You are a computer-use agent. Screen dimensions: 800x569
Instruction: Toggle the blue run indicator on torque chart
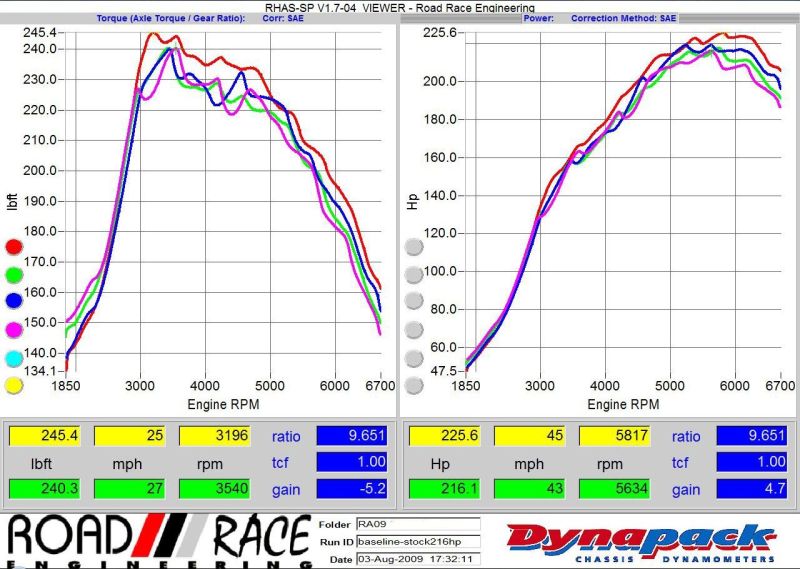(14, 302)
